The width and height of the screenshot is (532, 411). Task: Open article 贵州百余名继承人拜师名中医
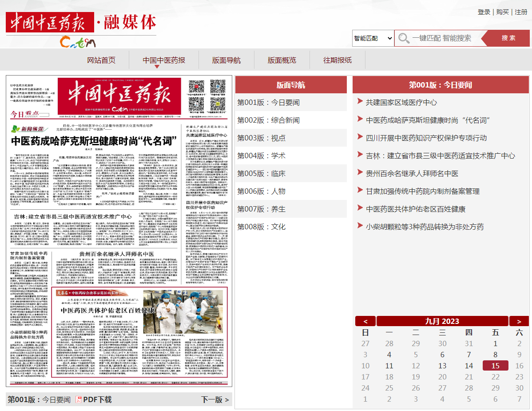[x=412, y=173]
